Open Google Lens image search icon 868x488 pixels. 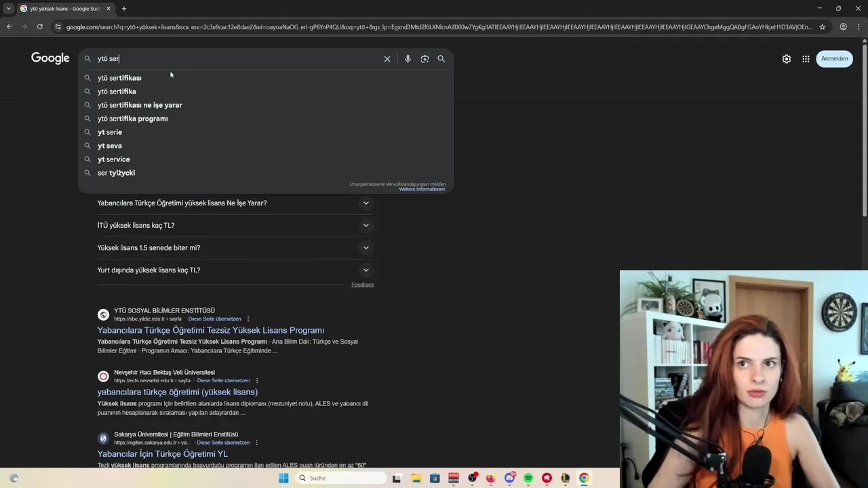[425, 59]
